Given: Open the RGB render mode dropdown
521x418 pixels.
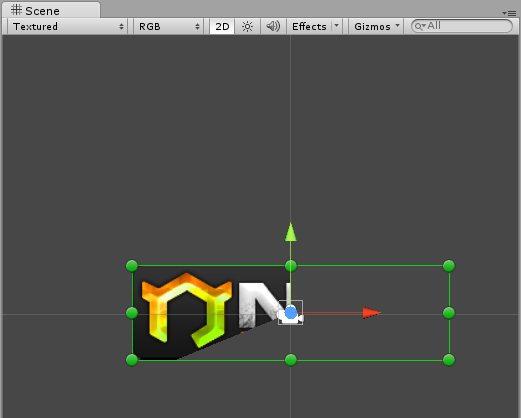Looking at the screenshot, I should (x=169, y=26).
